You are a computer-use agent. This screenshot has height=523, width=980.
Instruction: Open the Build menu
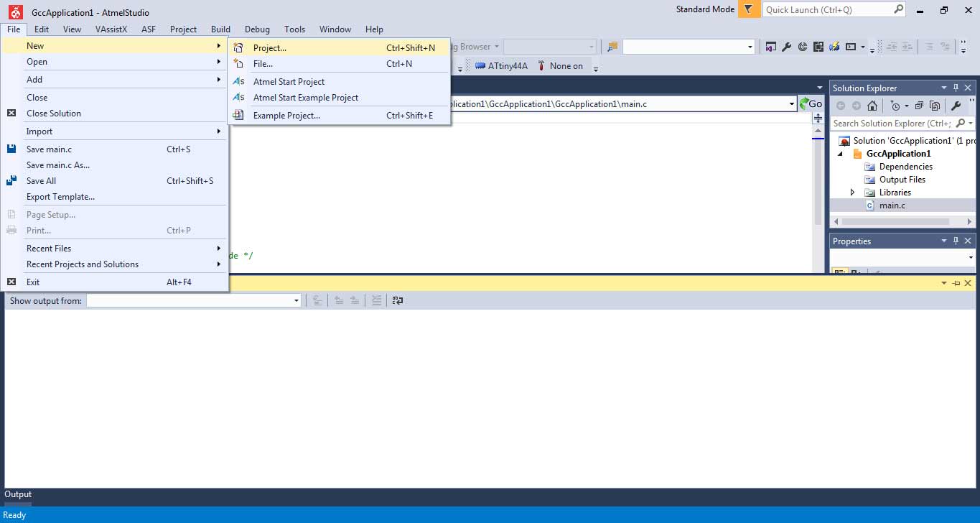pos(220,29)
